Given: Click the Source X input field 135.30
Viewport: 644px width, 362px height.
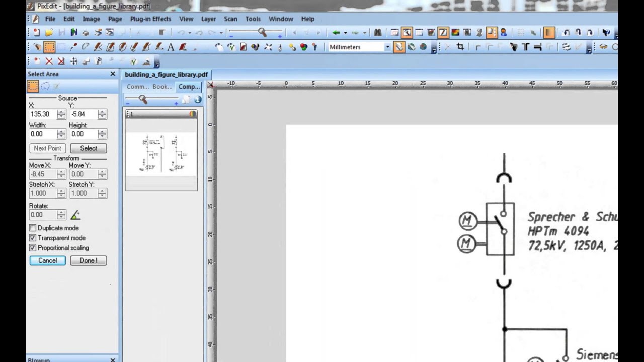Looking at the screenshot, I should (x=43, y=114).
